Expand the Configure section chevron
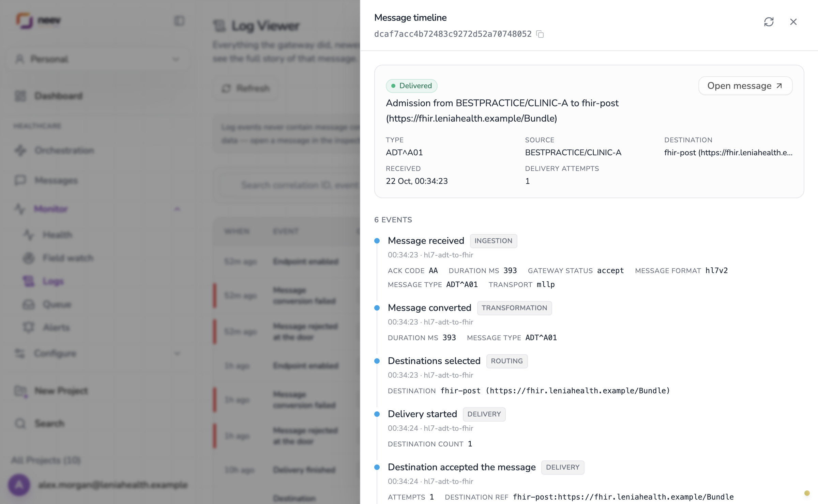This screenshot has height=504, width=818. tap(177, 353)
